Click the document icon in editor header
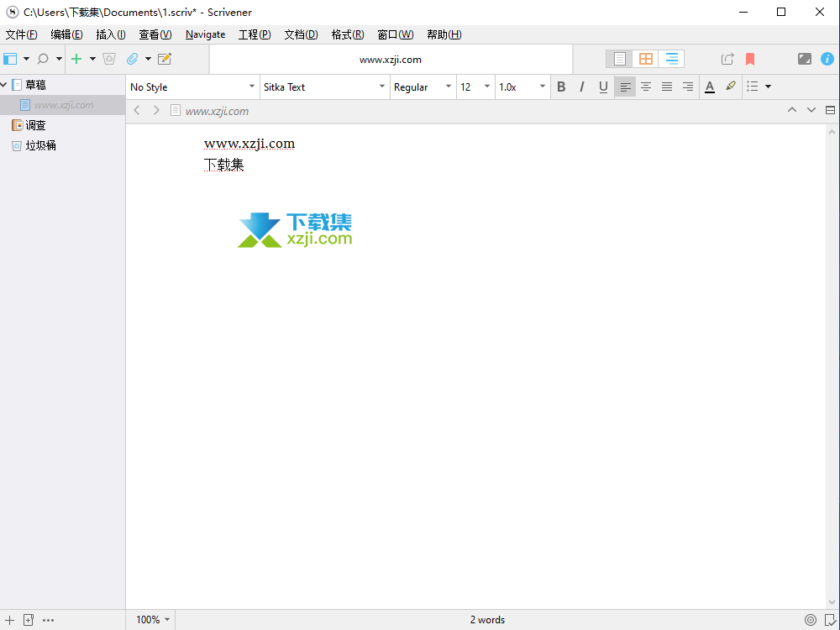The width and height of the screenshot is (840, 630). (176, 110)
